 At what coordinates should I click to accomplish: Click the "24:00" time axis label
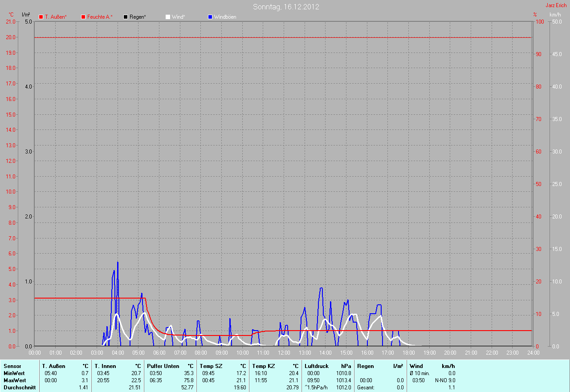tap(533, 353)
